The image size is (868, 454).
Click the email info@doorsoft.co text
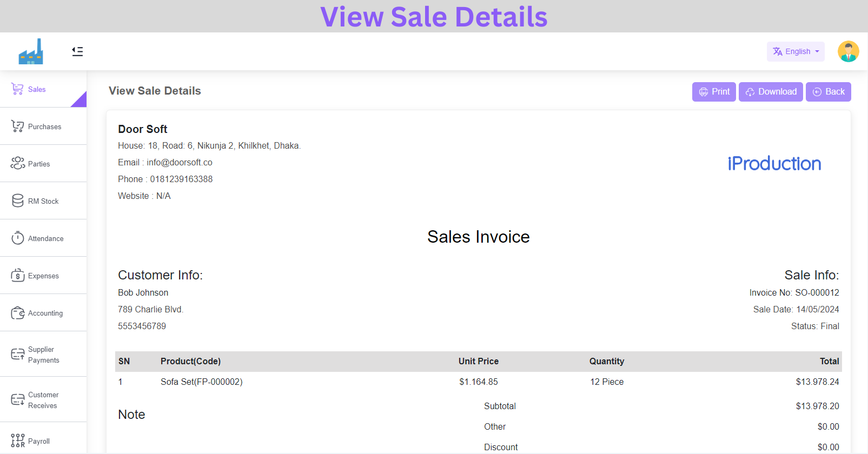coord(180,162)
